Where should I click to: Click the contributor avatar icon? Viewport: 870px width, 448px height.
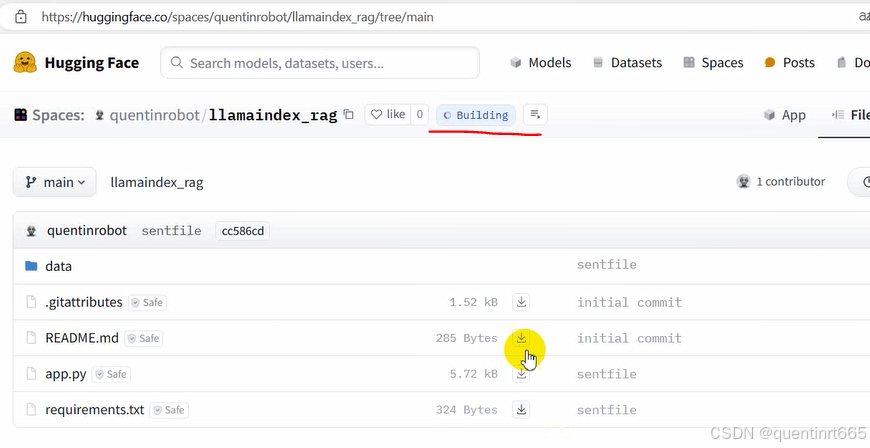(x=743, y=182)
